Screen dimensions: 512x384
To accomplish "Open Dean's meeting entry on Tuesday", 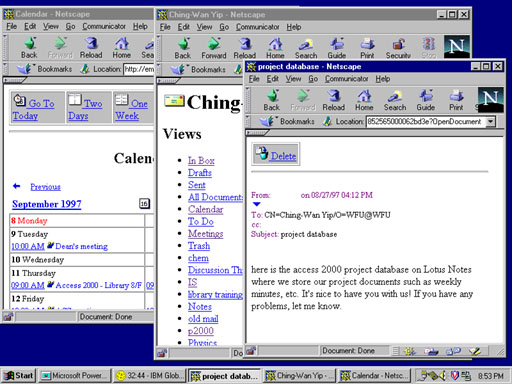I will [81, 246].
